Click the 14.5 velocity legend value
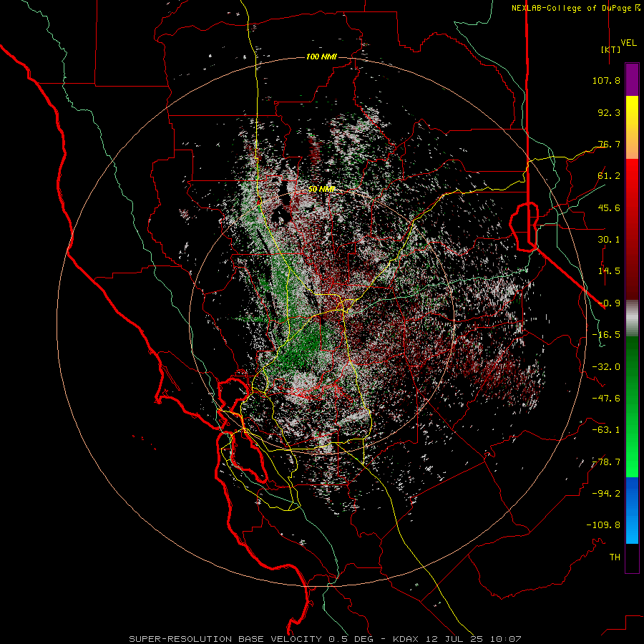 (609, 271)
